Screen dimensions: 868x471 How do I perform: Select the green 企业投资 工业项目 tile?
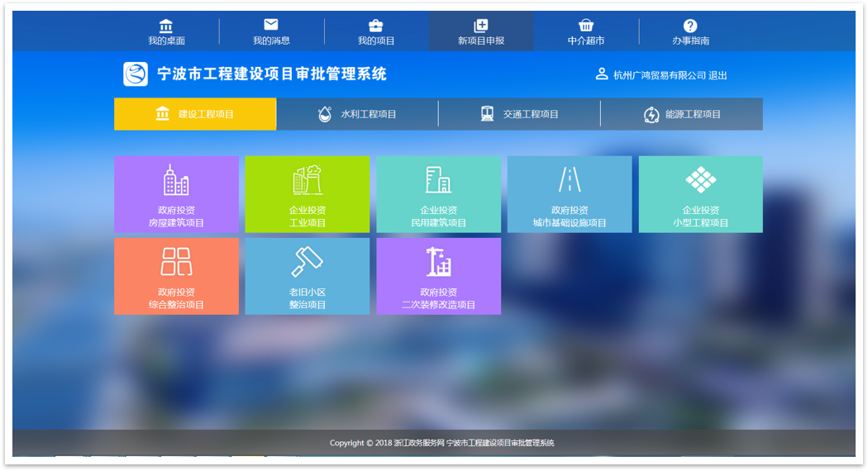(x=307, y=194)
